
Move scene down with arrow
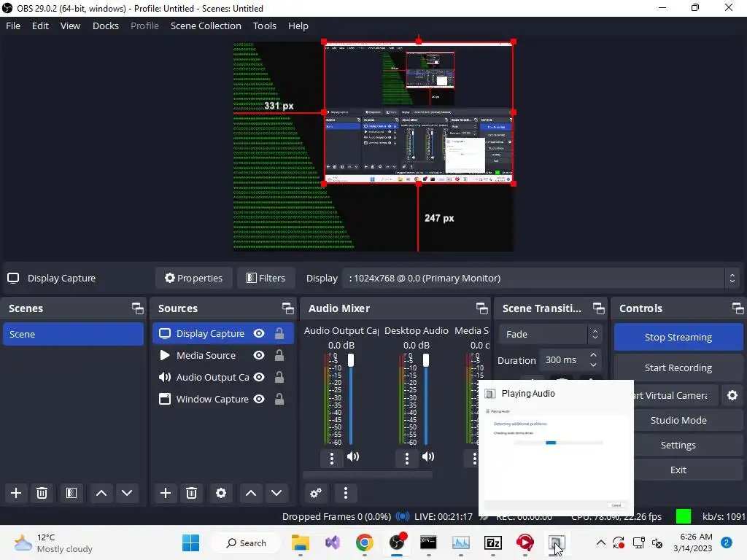127,493
